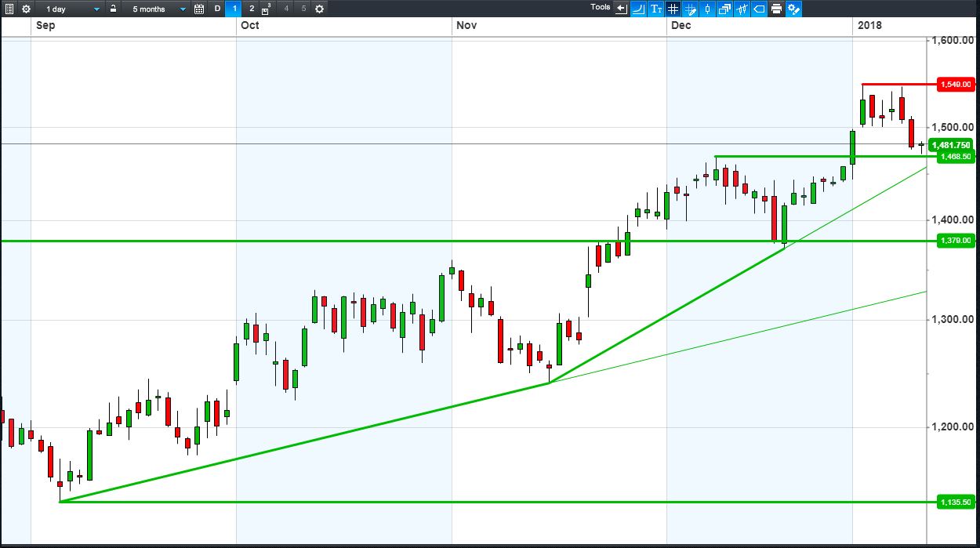Click the '2018' year label
The width and height of the screenshot is (980, 548).
click(869, 26)
